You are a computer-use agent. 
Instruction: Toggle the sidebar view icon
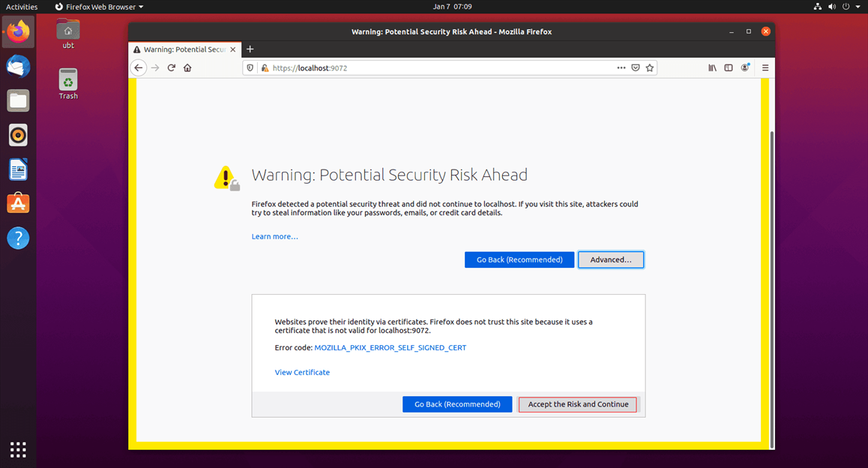tap(728, 67)
